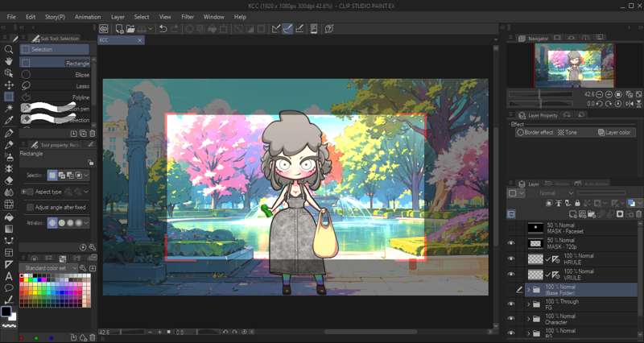This screenshot has width=644, height=343.
Task: Expand the FG layer folder
Action: (x=529, y=304)
